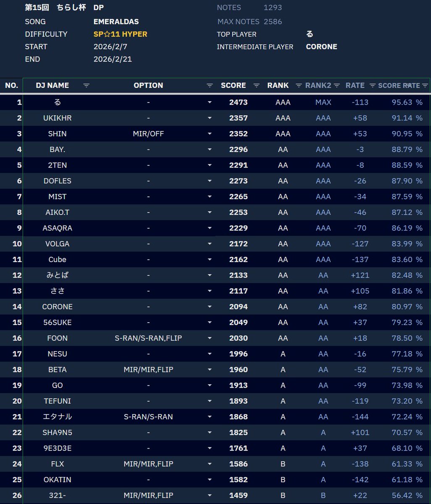Viewport: 431px width, 504px height.
Task: Select DJ name 9E3D3E cell
Action: (x=58, y=448)
